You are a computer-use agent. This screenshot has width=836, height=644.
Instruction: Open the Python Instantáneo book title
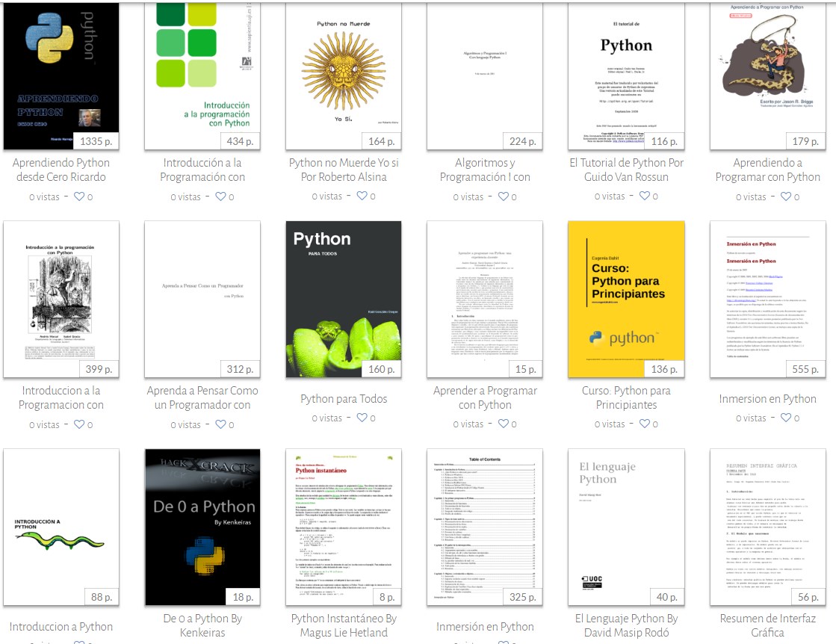(344, 626)
